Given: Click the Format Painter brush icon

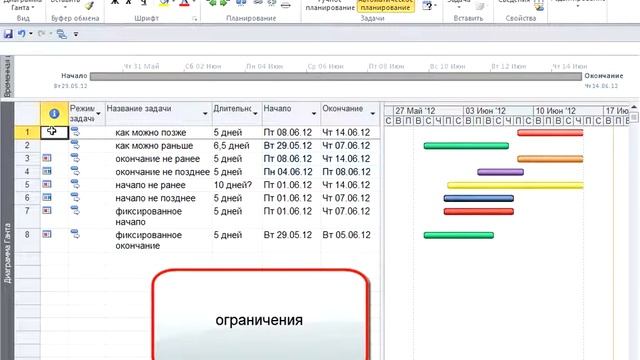Looking at the screenshot, I should tap(89, 5).
